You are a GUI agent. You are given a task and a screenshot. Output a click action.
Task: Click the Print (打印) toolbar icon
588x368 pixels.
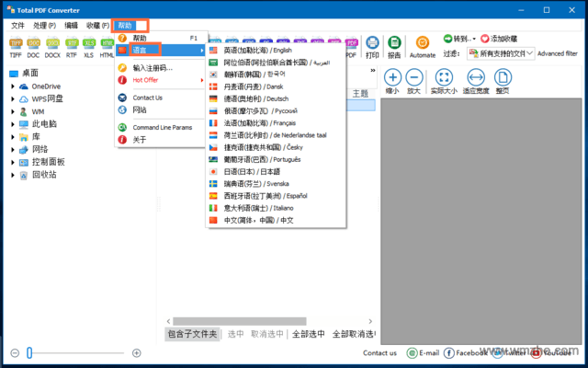372,48
